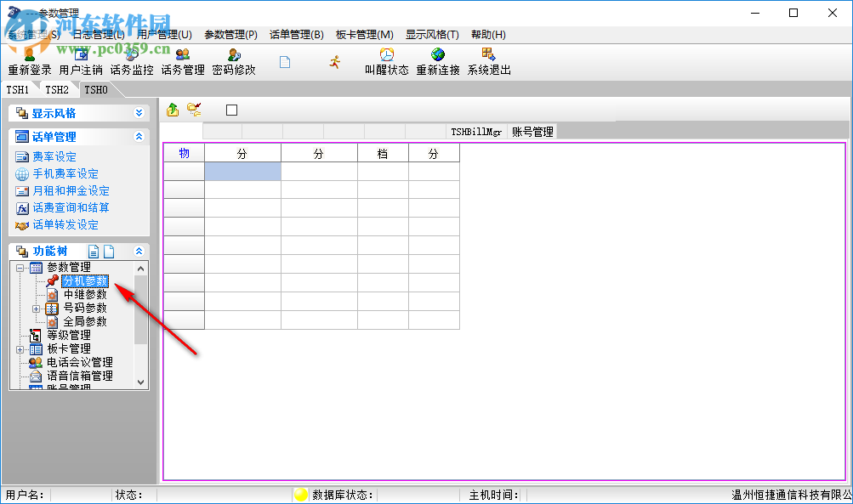Select 分机参数 in the function tree

pos(87,280)
